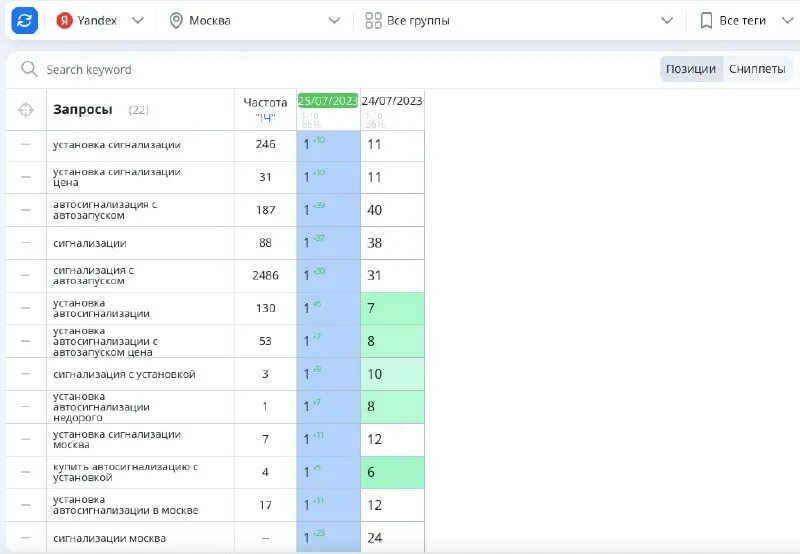This screenshot has width=800, height=554.
Task: Click the dash icon beside сигнализации row
Action: [x=26, y=243]
